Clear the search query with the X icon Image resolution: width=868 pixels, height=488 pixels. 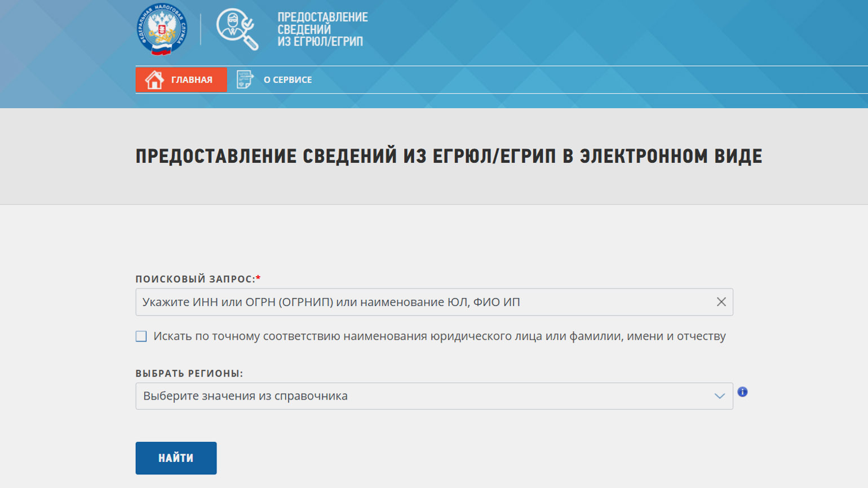coord(721,302)
